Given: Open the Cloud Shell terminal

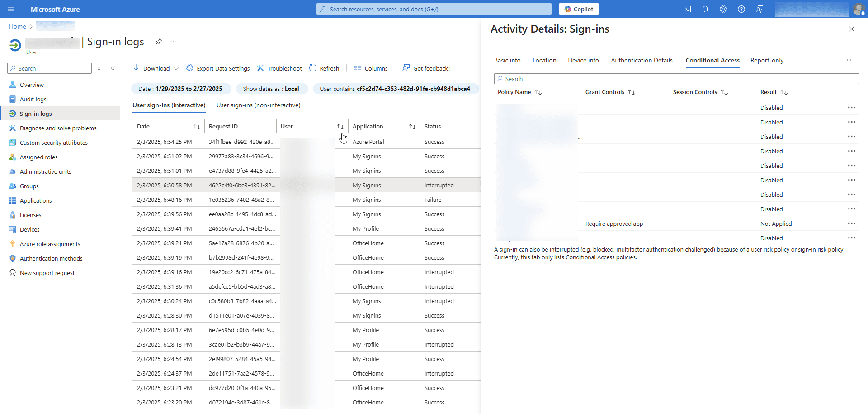Looking at the screenshot, I should click(688, 9).
